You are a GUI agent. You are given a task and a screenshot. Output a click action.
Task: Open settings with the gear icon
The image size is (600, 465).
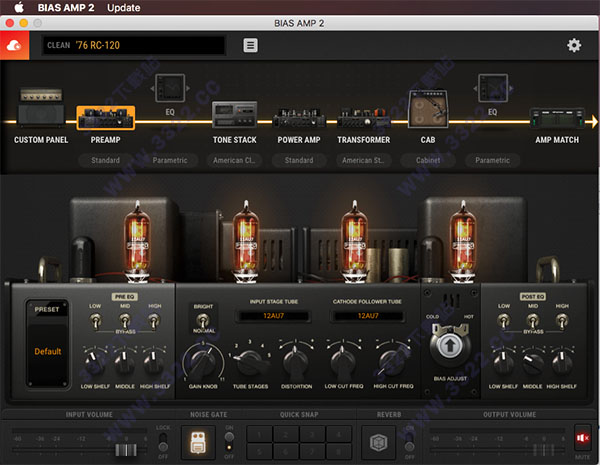click(574, 45)
